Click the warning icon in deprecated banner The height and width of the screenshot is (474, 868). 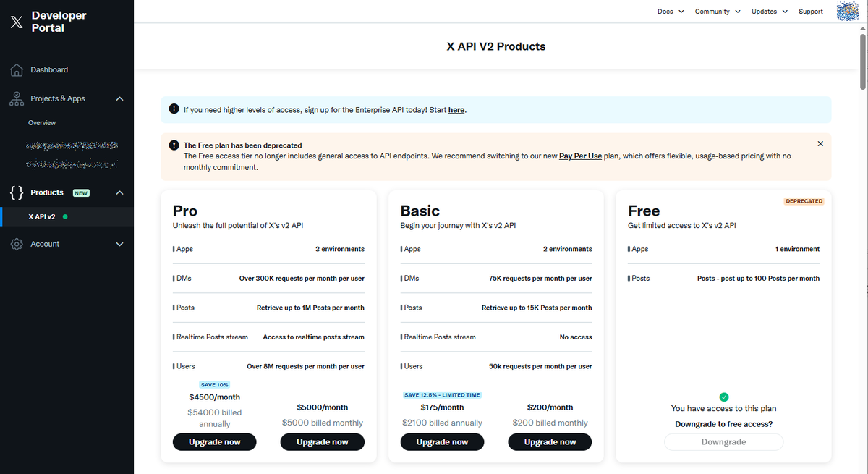(x=174, y=145)
